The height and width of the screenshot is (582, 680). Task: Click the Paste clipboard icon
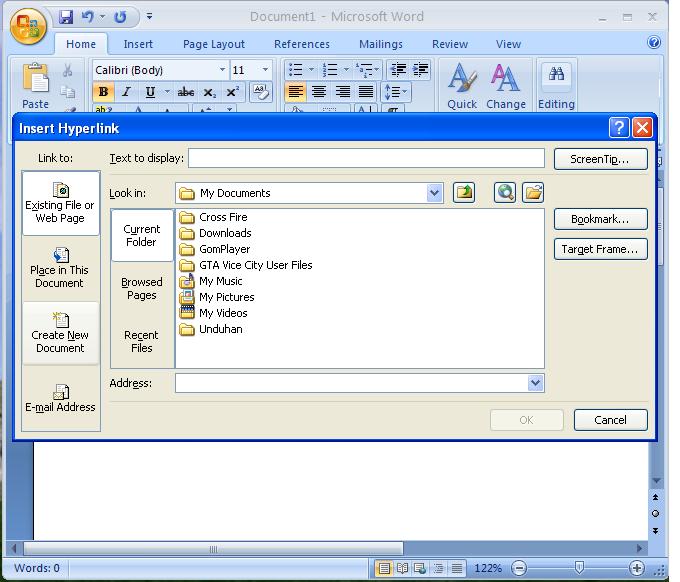pos(36,78)
